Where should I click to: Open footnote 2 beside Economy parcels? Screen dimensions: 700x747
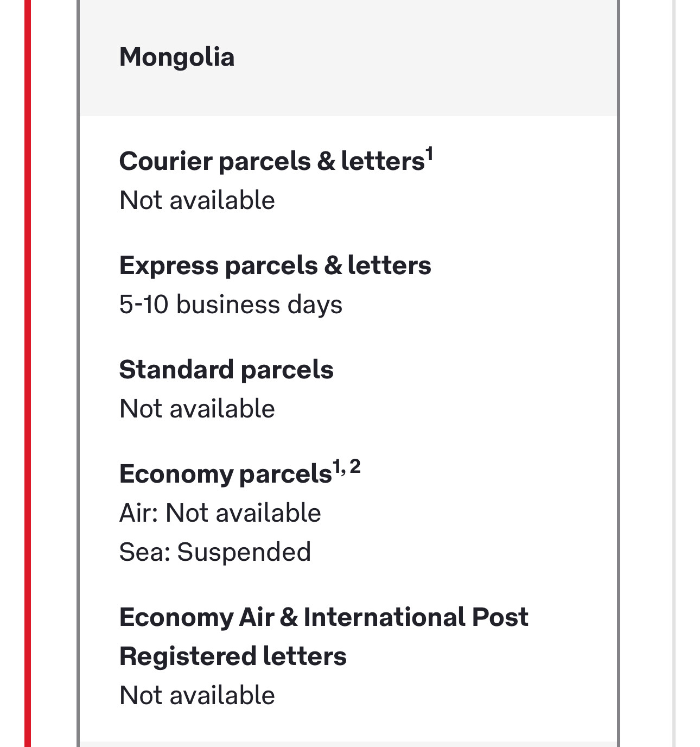coord(355,466)
